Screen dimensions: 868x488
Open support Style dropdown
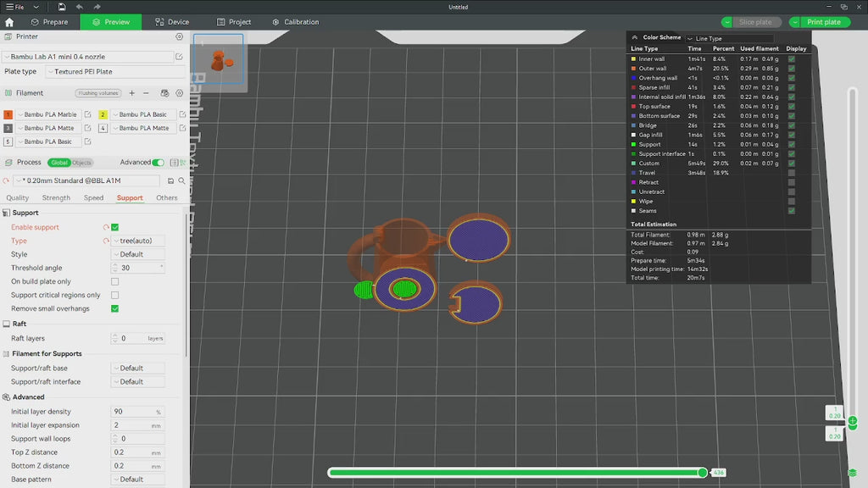pyautogui.click(x=138, y=254)
